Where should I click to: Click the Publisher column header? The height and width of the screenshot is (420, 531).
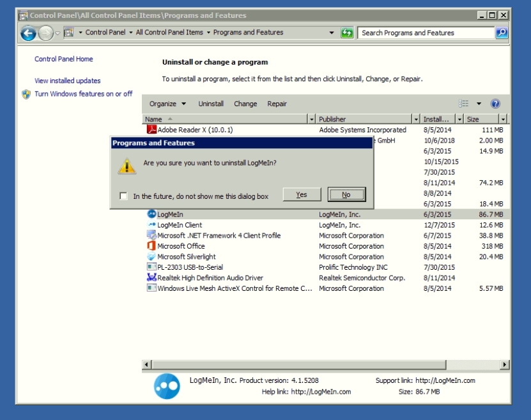coord(364,120)
